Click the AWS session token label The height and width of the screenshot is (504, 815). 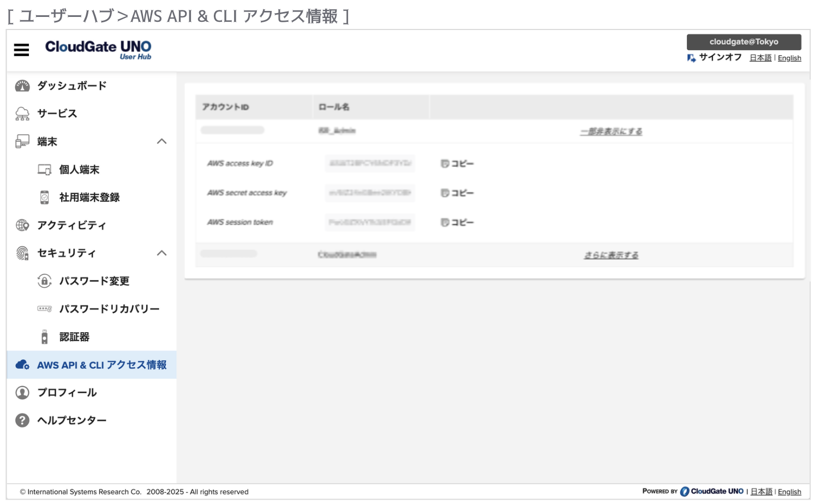pos(240,223)
